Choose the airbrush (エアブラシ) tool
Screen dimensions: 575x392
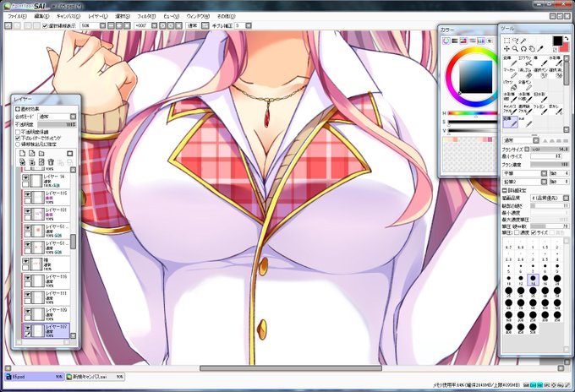(x=525, y=61)
